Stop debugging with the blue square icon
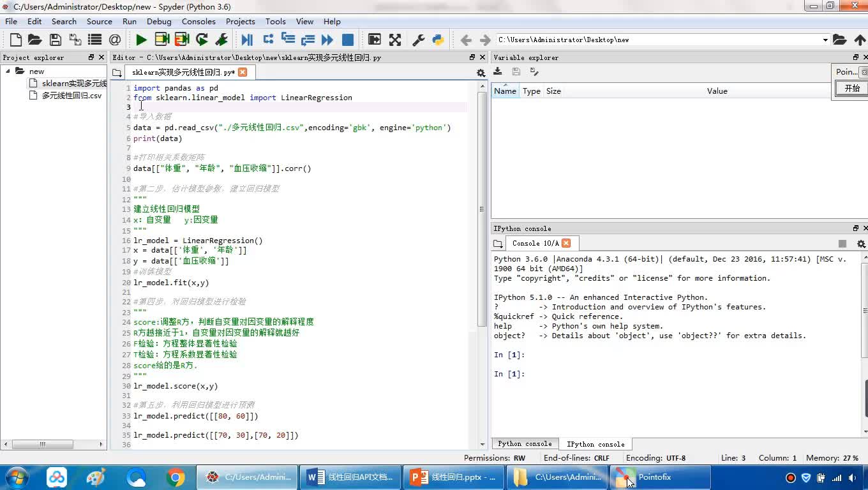Screen dimensions: 868x490 [348, 40]
